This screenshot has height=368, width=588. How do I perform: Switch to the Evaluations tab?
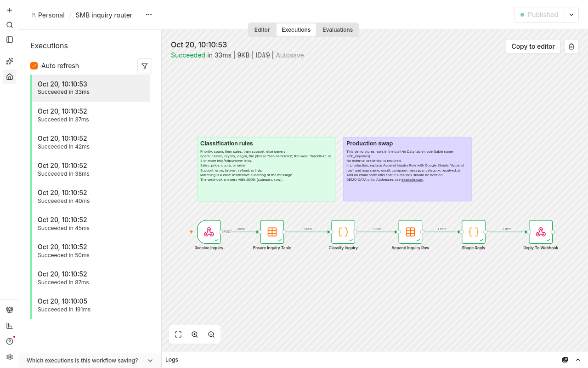(338, 30)
